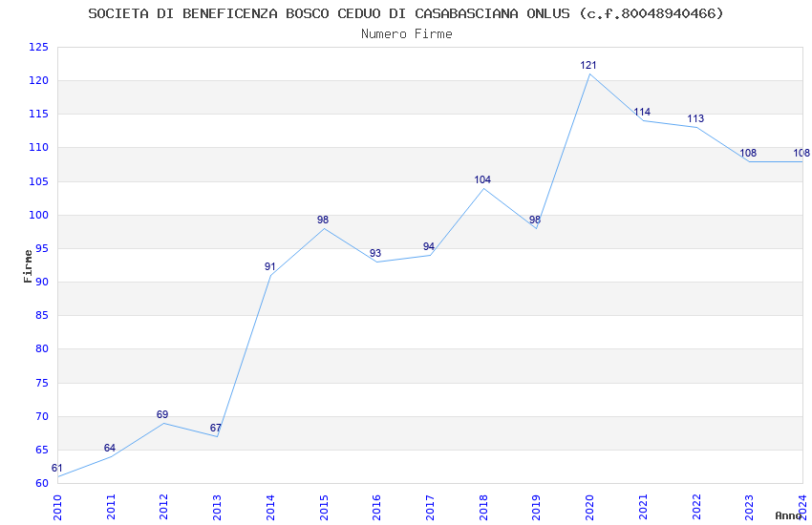Click x-axis year 2011

[x=110, y=508]
